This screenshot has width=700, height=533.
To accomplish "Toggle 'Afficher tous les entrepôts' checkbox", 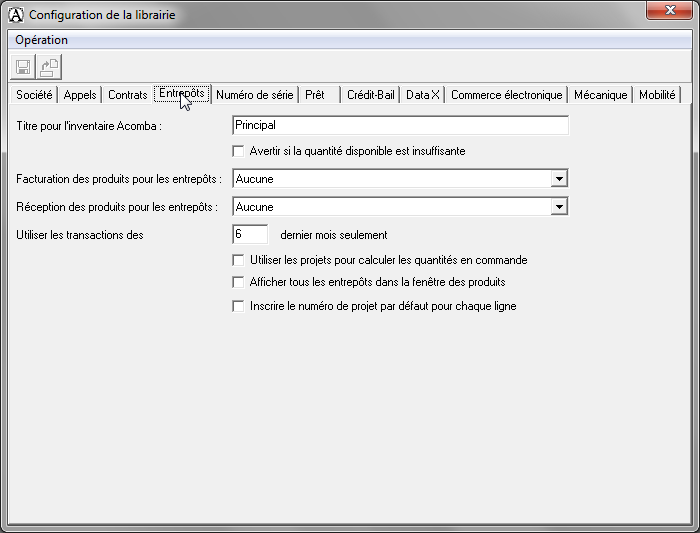I will point(238,283).
